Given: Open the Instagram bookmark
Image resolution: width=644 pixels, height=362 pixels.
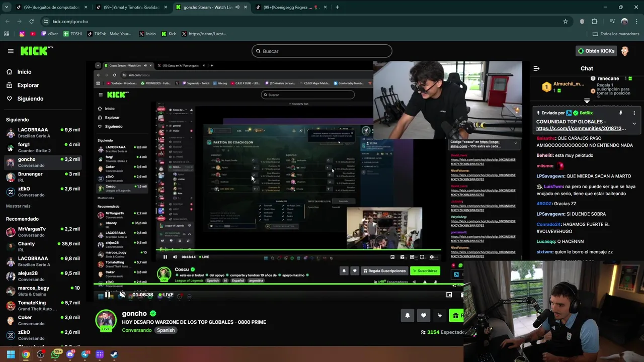Looking at the screenshot, I should pyautogui.click(x=22, y=34).
